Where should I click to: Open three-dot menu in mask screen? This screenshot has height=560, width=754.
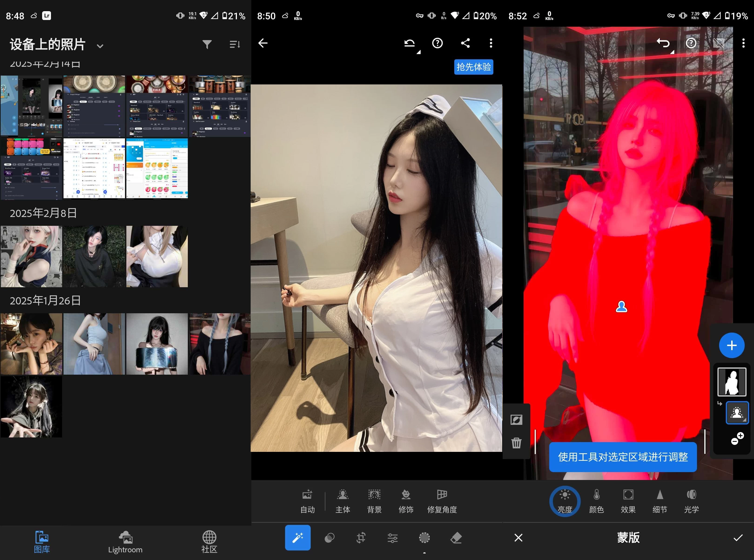pyautogui.click(x=744, y=43)
